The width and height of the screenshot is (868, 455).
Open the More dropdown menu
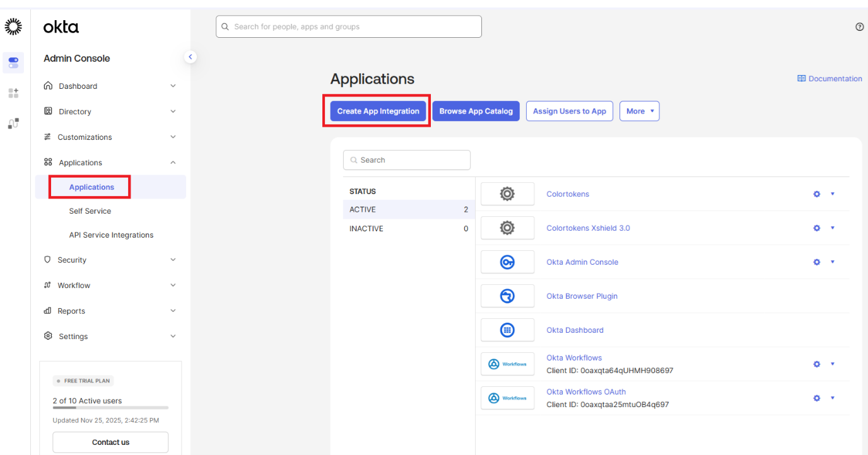(x=639, y=111)
